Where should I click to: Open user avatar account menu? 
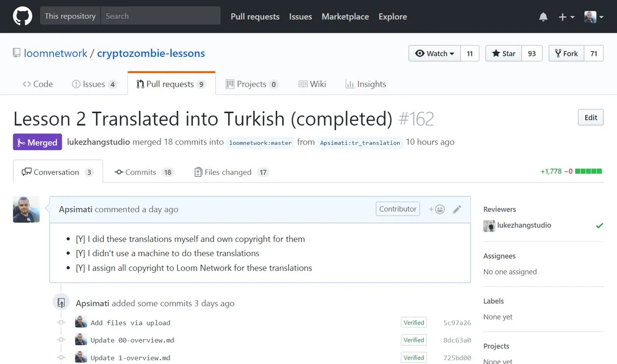click(x=594, y=17)
